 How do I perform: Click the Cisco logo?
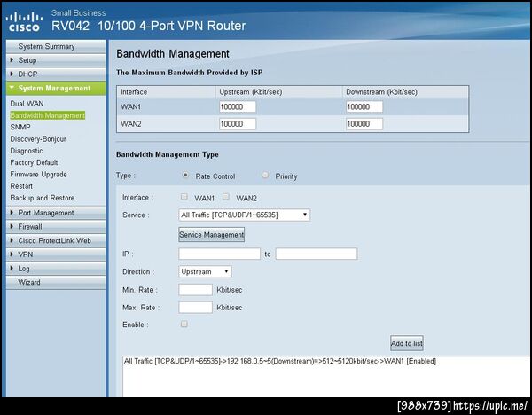(x=24, y=22)
